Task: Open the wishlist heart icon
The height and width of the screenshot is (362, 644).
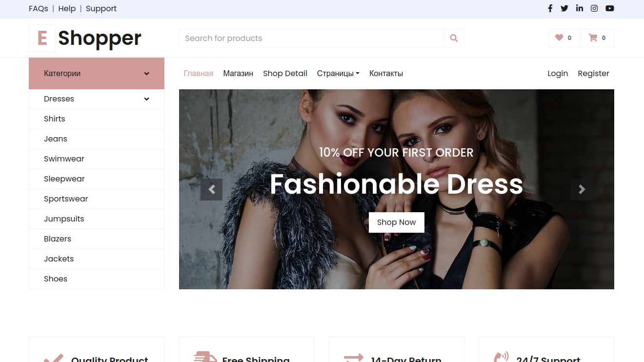Action: [564, 38]
